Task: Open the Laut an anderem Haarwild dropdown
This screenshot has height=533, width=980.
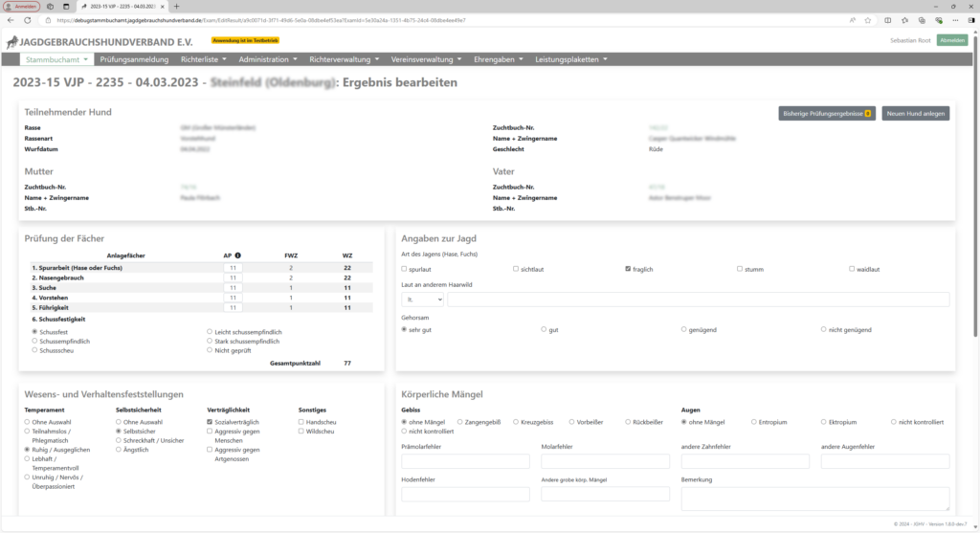Action: click(x=422, y=300)
